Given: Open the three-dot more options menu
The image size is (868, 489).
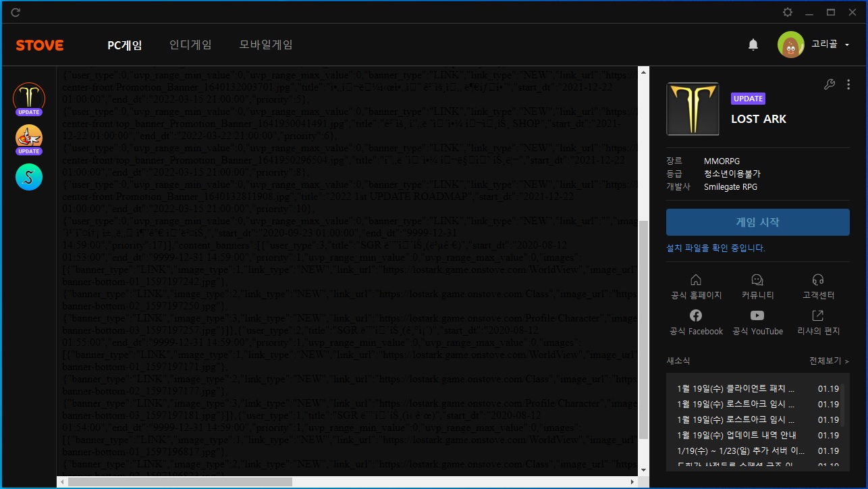Looking at the screenshot, I should [x=848, y=84].
